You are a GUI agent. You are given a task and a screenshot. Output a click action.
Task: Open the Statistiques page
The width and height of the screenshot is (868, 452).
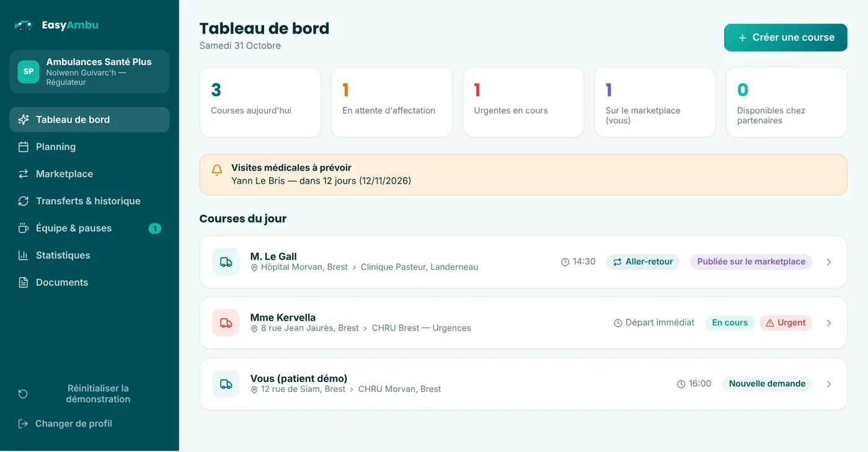(89, 255)
